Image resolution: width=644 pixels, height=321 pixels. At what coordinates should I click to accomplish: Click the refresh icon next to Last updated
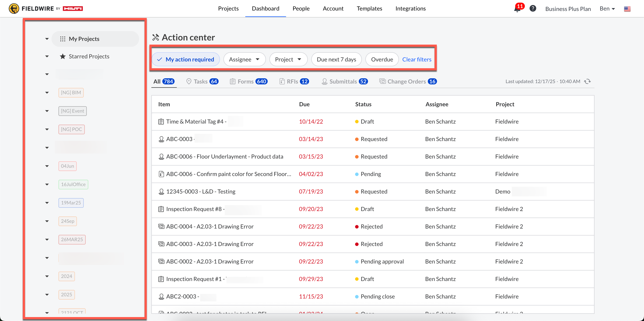587,81
